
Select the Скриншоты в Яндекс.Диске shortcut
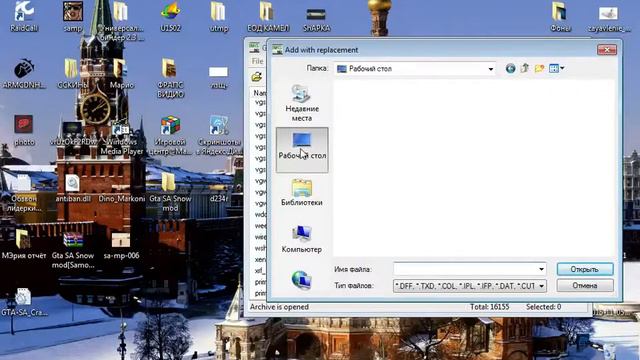point(219,135)
